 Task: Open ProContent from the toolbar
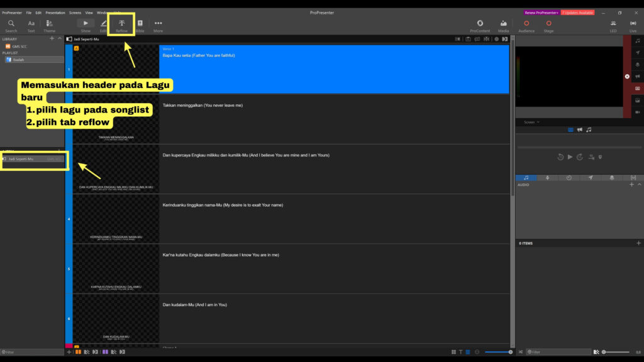[x=480, y=26]
